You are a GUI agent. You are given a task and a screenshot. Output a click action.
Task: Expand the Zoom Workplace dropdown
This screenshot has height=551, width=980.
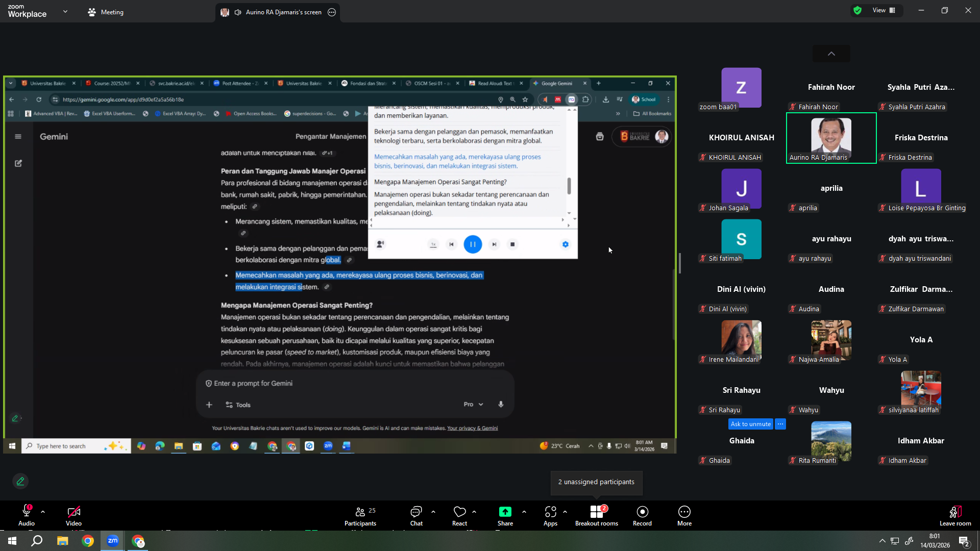pyautogui.click(x=65, y=11)
